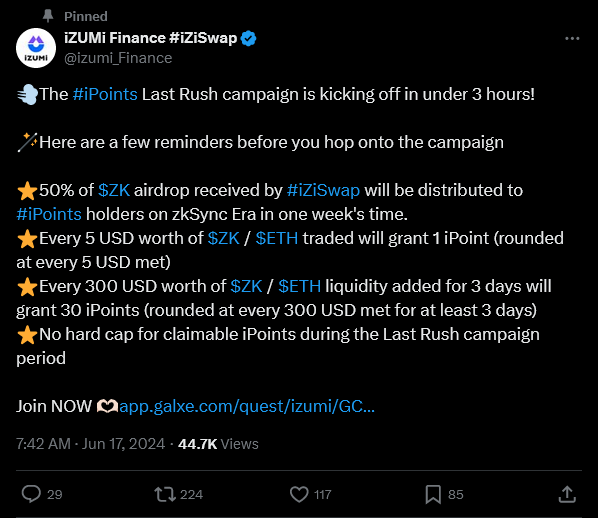This screenshot has width=598, height=518.
Task: Open the app.galxe.com quest link
Action: coord(247,406)
